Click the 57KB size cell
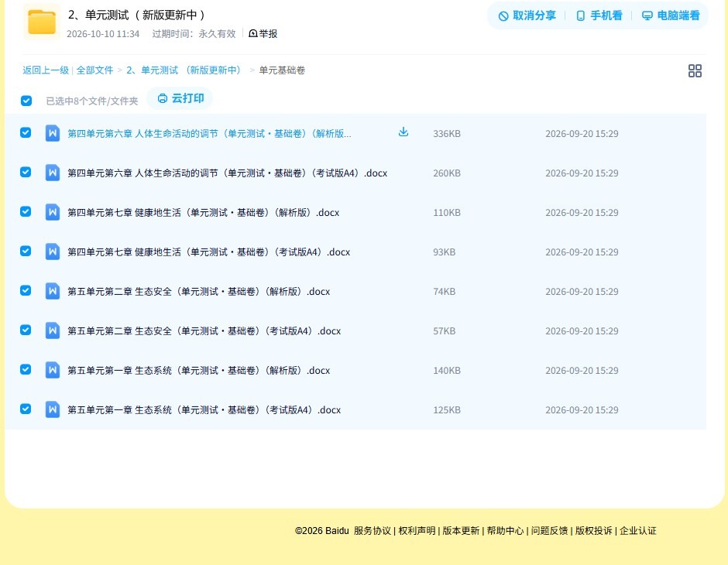728x565 pixels. click(x=445, y=330)
